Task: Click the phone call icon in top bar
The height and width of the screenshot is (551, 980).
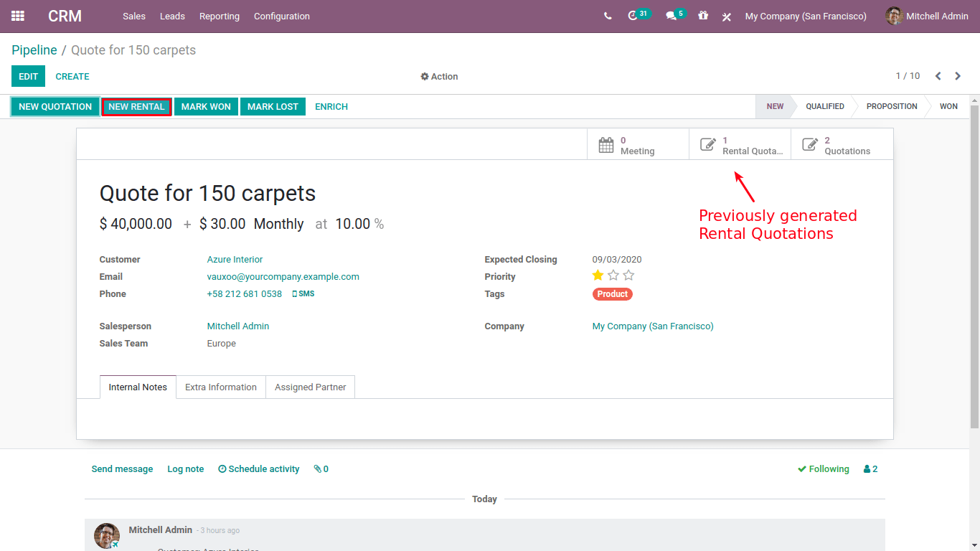Action: tap(608, 16)
